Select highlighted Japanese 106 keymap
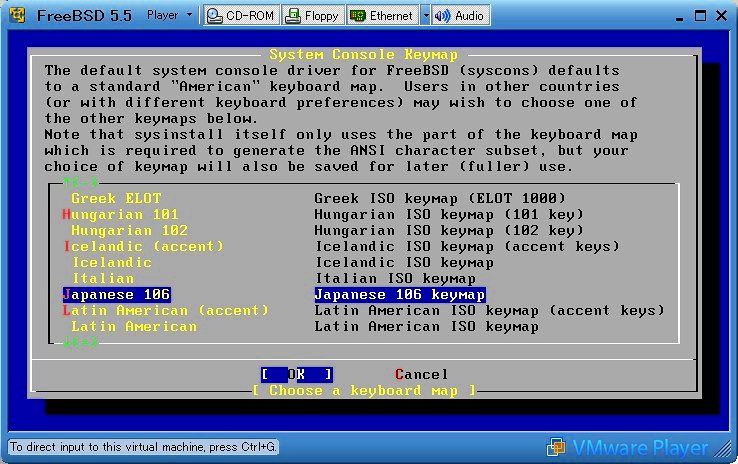Viewport: 738px width, 464px height. 116,294
